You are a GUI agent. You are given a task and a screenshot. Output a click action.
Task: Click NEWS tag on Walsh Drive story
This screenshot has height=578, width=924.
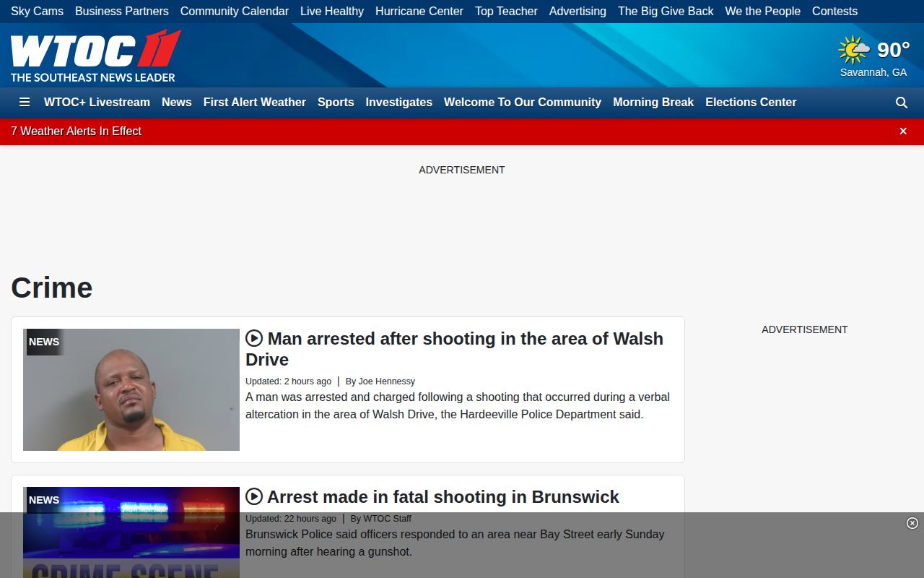coord(44,342)
